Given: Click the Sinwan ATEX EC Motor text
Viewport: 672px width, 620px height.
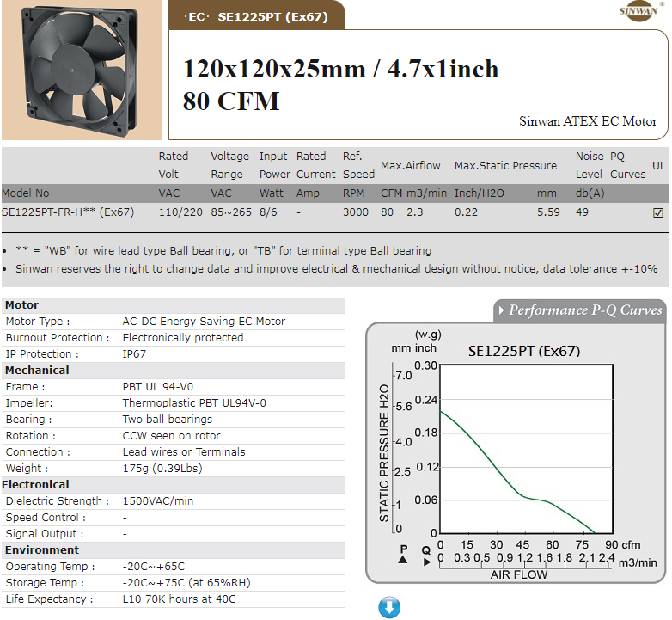Looking at the screenshot, I should click(587, 121).
